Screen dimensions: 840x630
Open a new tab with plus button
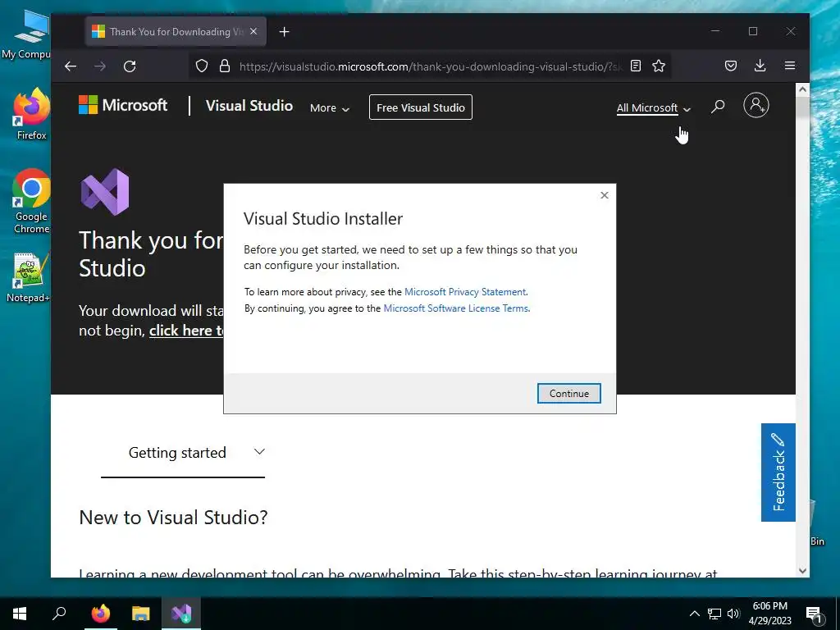[285, 32]
